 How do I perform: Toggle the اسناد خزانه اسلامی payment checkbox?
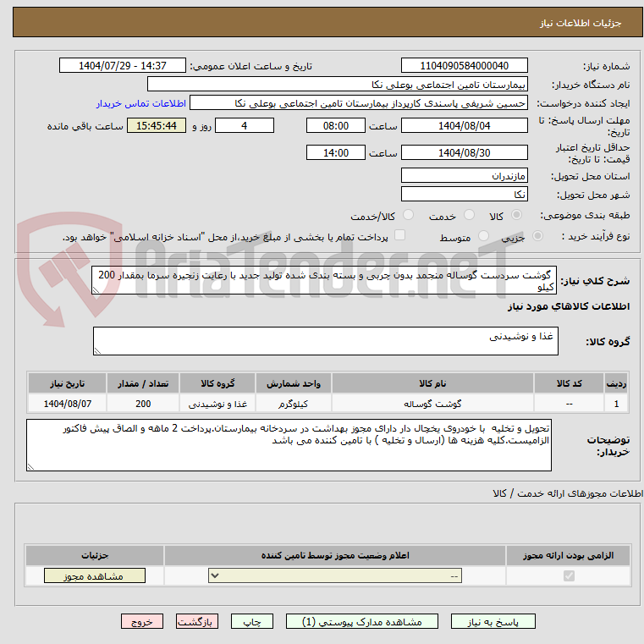399,235
